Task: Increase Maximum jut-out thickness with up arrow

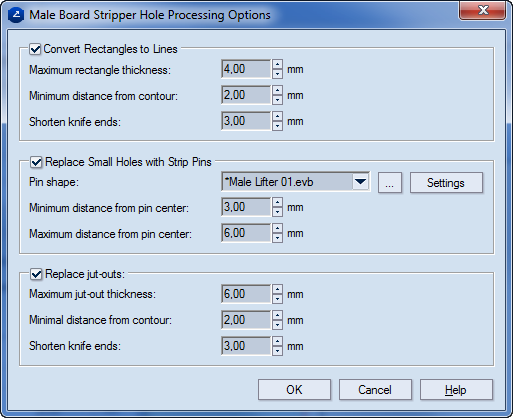Action: 277,289
